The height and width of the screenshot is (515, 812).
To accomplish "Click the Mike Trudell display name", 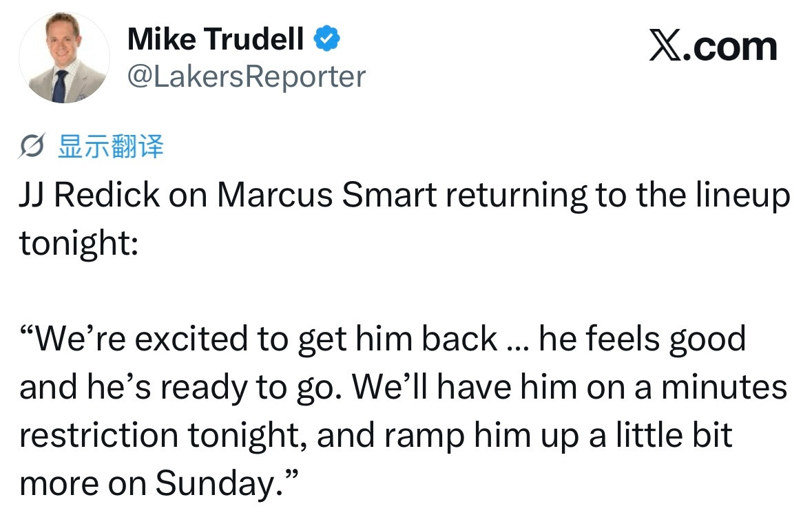I will coord(216,40).
